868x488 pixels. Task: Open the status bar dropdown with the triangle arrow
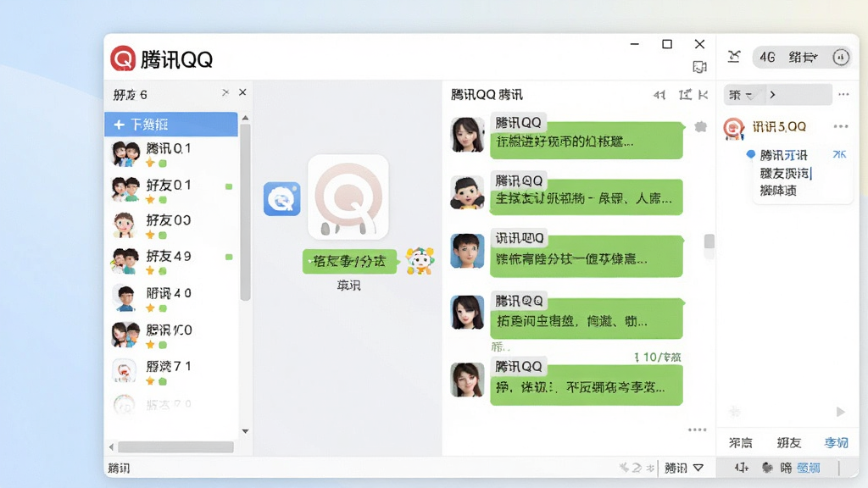[684, 468]
